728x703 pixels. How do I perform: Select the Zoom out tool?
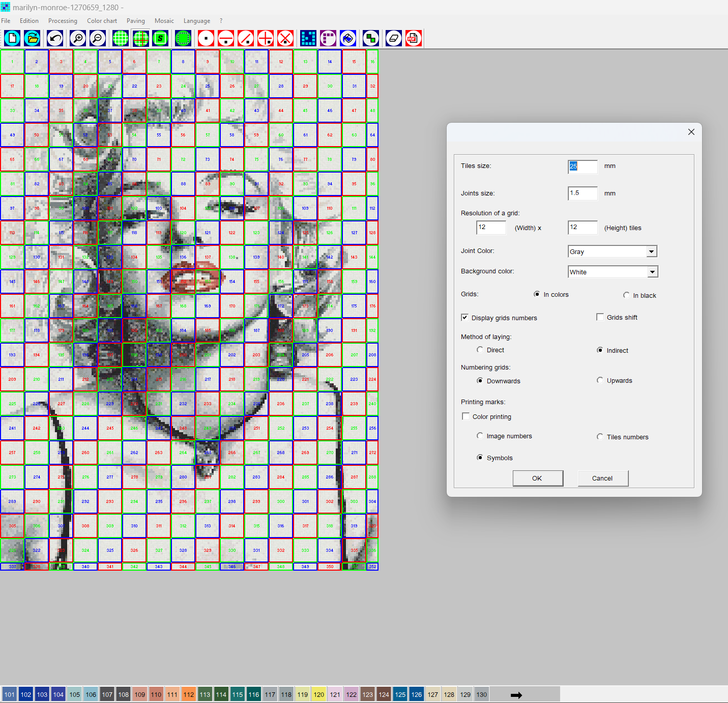coord(98,38)
